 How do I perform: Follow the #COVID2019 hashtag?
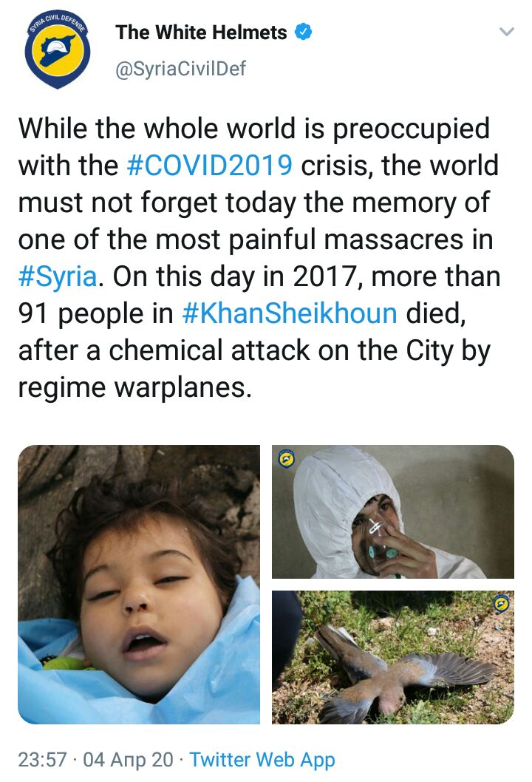coord(209,165)
